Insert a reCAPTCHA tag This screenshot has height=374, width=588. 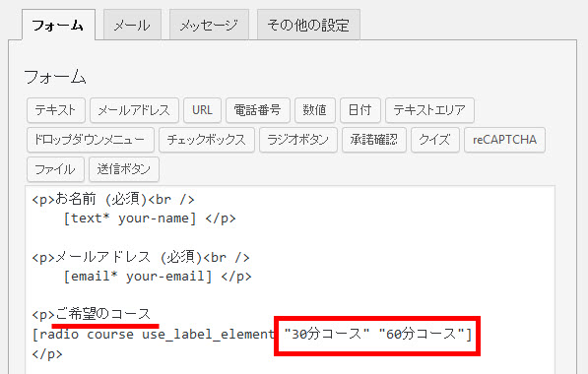(504, 140)
